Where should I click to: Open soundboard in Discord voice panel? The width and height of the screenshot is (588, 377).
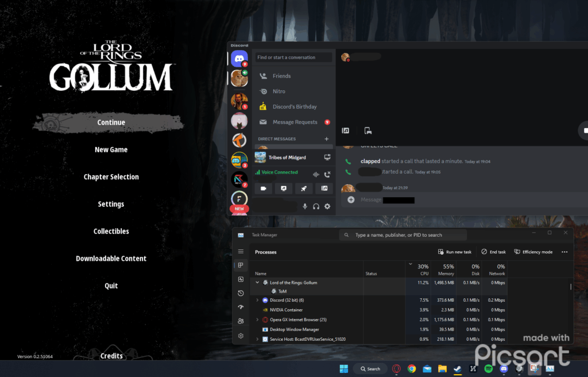324,188
